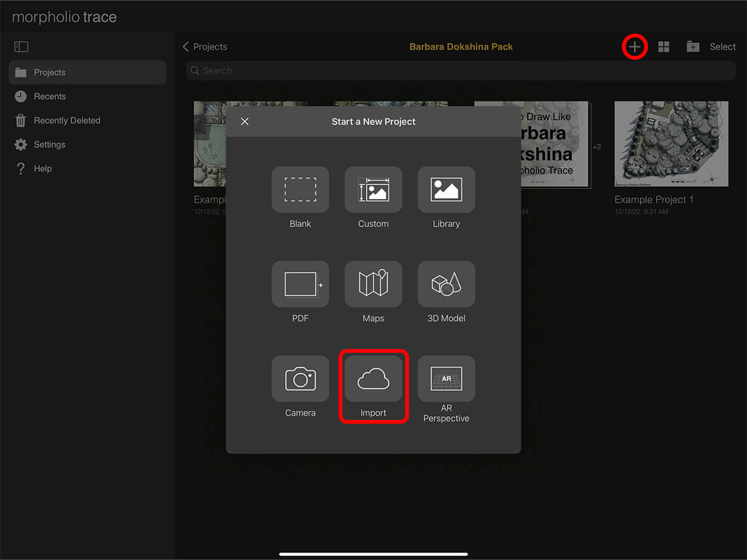
Task: Open Camera to start a project
Action: tap(300, 379)
